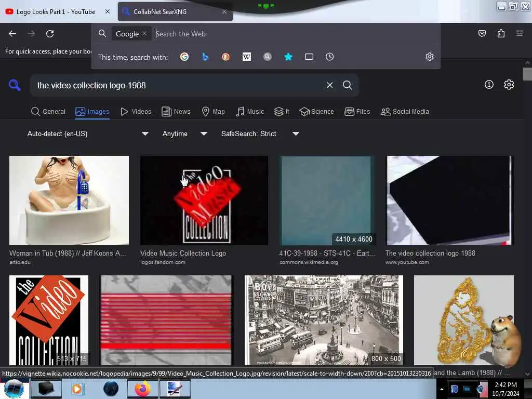Select the CollabNet SearXNG tab
Viewport: 532px width, 399px height.
[x=175, y=12]
